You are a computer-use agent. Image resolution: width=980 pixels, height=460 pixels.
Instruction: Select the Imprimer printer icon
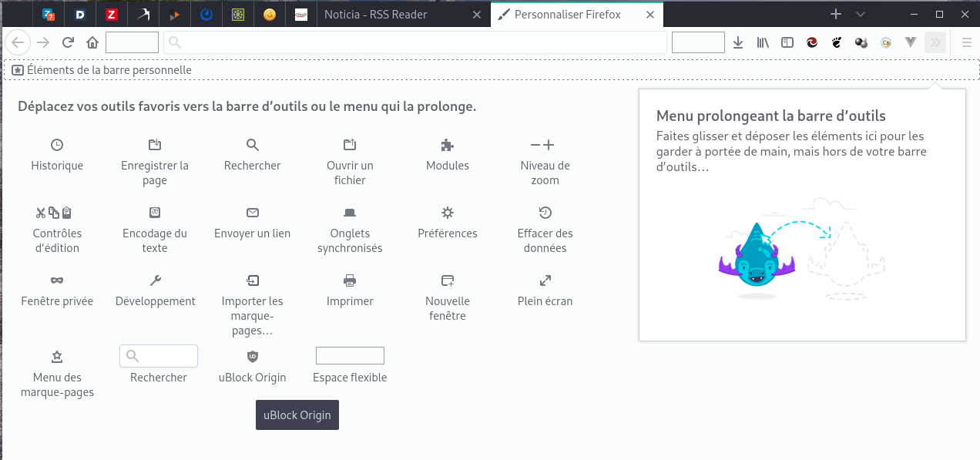tap(350, 280)
